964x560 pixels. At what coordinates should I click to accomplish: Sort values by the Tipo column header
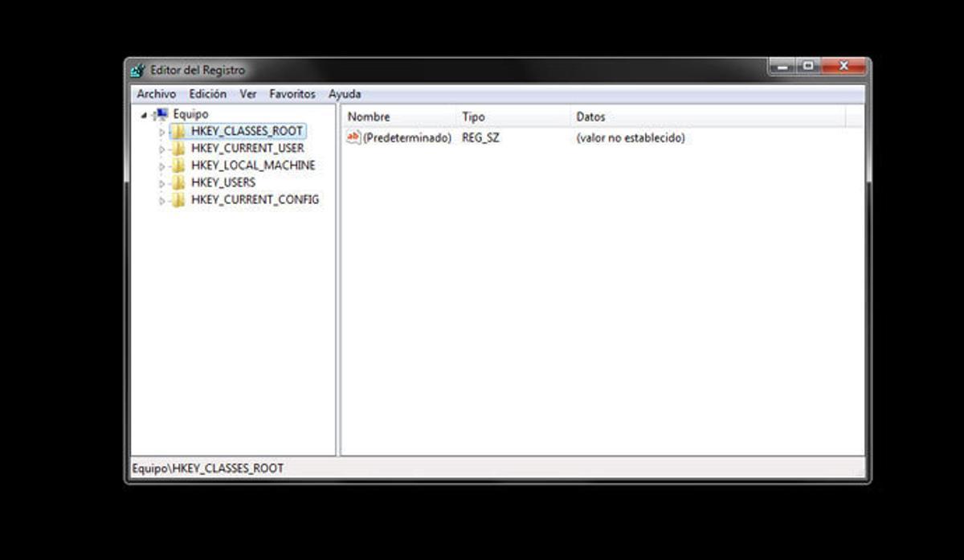tap(473, 116)
